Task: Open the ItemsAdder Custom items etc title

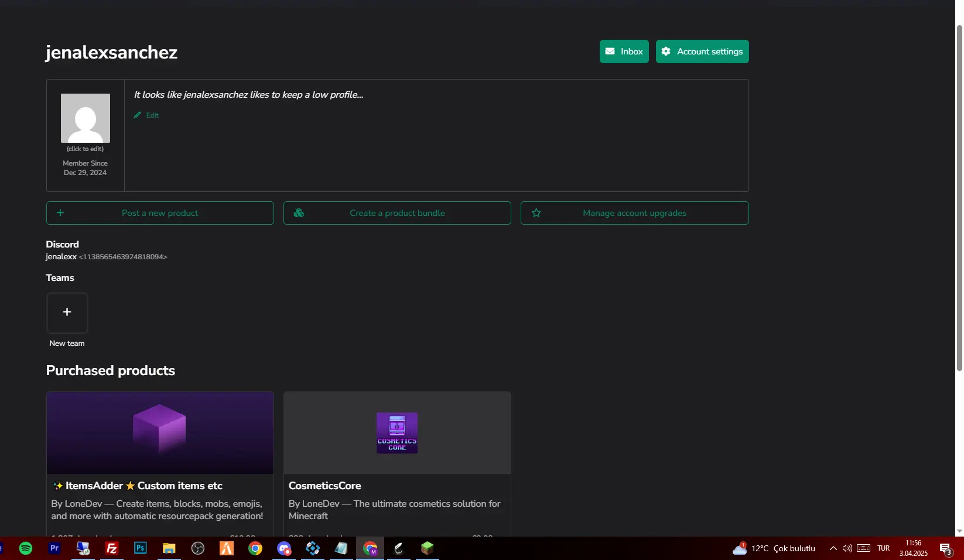Action: point(137,486)
